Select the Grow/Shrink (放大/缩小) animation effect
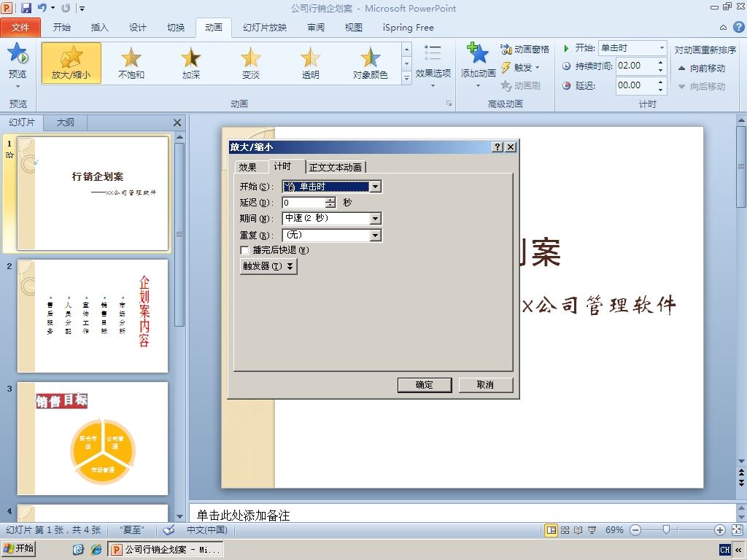Viewport: 747px width, 560px height. click(x=71, y=63)
